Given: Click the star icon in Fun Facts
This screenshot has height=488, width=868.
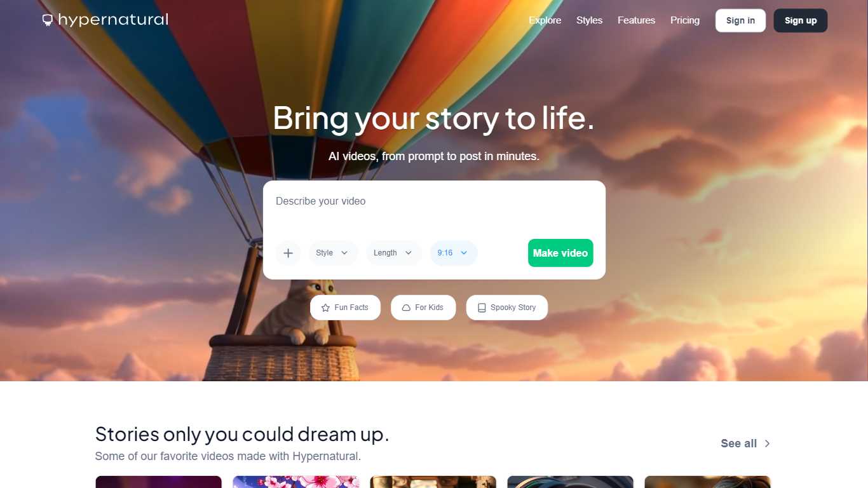Looking at the screenshot, I should pos(325,308).
